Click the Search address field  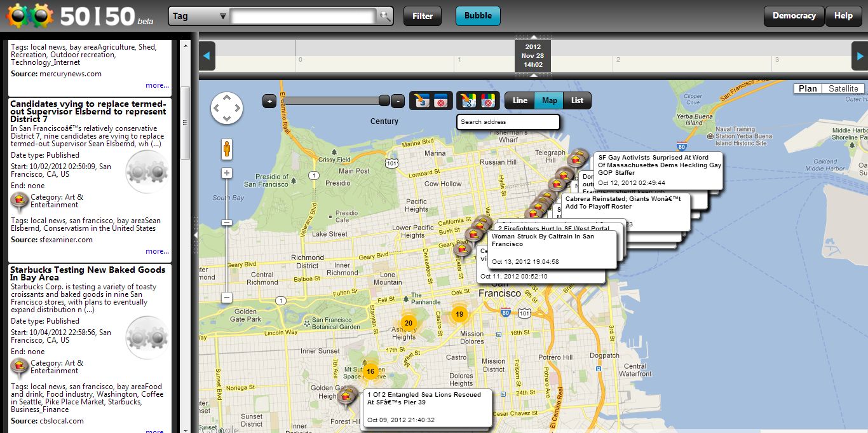pos(508,122)
